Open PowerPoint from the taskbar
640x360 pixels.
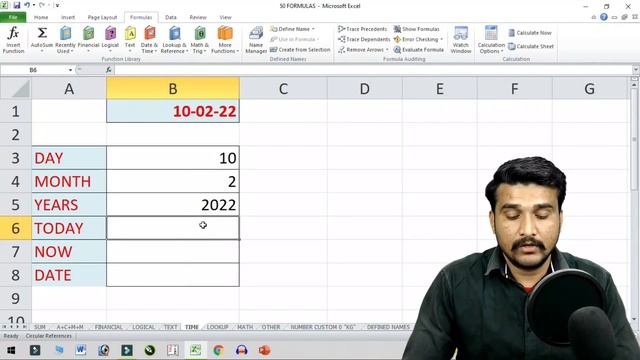point(264,350)
